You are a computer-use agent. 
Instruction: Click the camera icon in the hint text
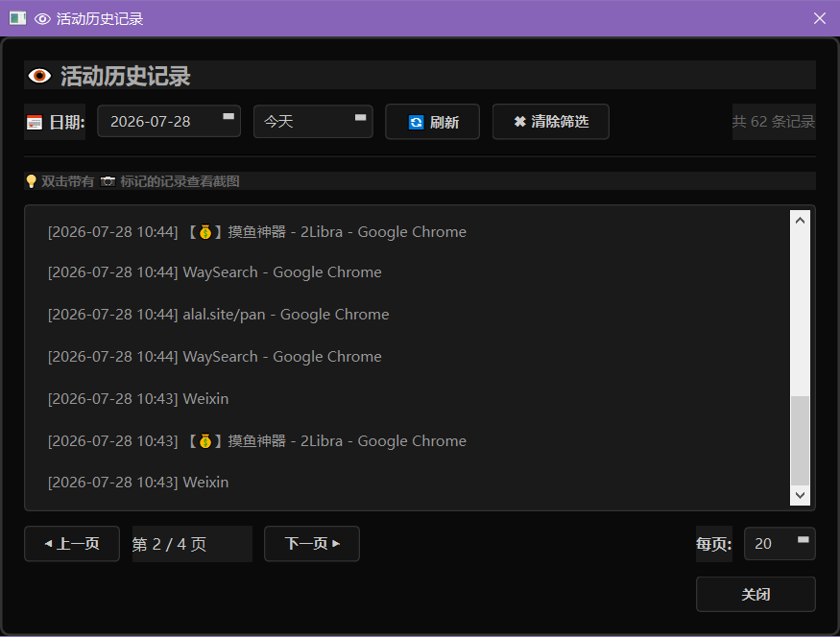point(108,181)
